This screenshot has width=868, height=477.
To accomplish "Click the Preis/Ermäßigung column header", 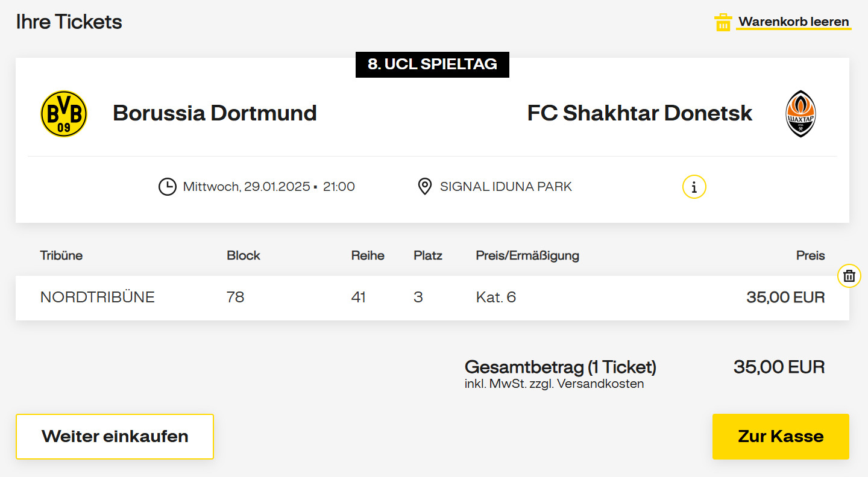I will pyautogui.click(x=527, y=255).
